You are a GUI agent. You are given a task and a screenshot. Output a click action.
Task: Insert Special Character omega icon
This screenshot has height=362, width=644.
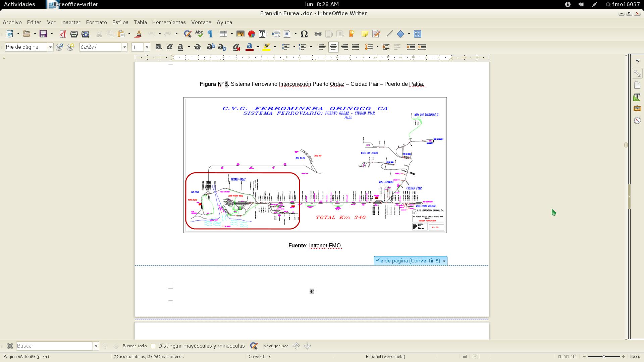pyautogui.click(x=304, y=34)
